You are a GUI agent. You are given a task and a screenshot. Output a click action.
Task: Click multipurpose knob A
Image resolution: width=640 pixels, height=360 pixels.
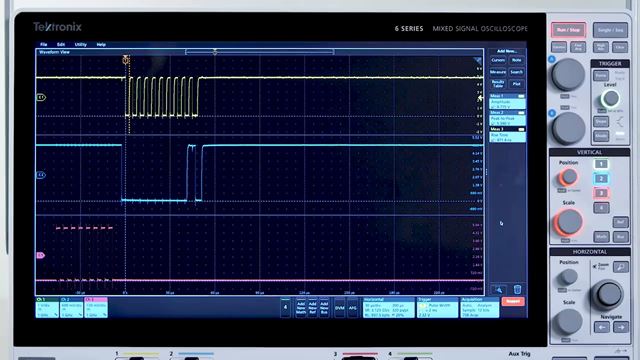click(568, 74)
